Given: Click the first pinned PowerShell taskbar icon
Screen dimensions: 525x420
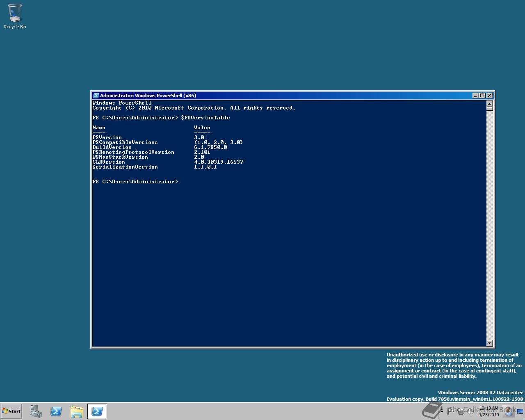Looking at the screenshot, I should click(x=56, y=411).
